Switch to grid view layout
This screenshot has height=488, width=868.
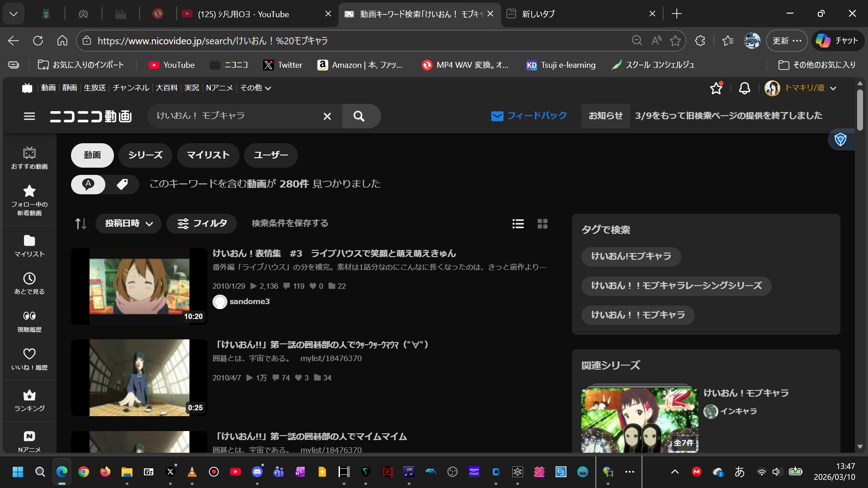click(x=542, y=224)
